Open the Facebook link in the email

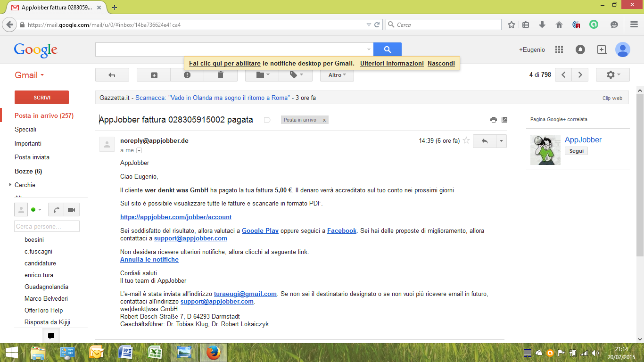(342, 230)
